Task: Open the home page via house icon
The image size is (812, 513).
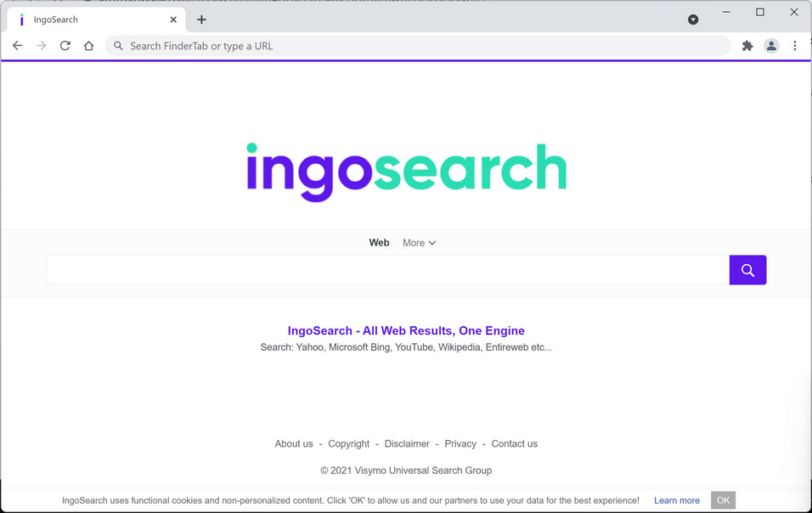Action: click(x=88, y=46)
